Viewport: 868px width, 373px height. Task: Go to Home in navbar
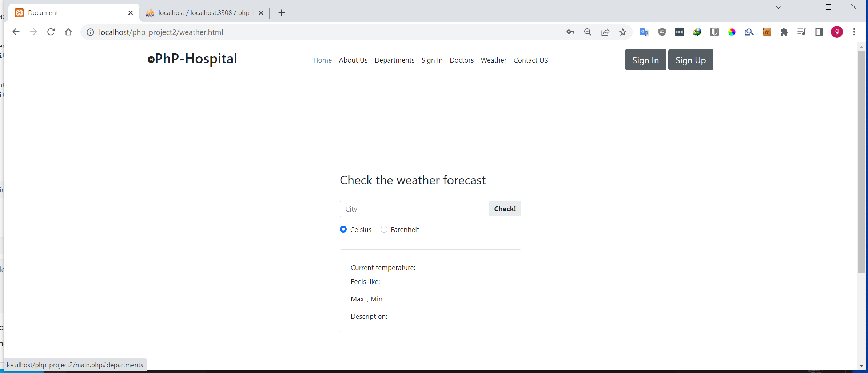[x=322, y=60]
